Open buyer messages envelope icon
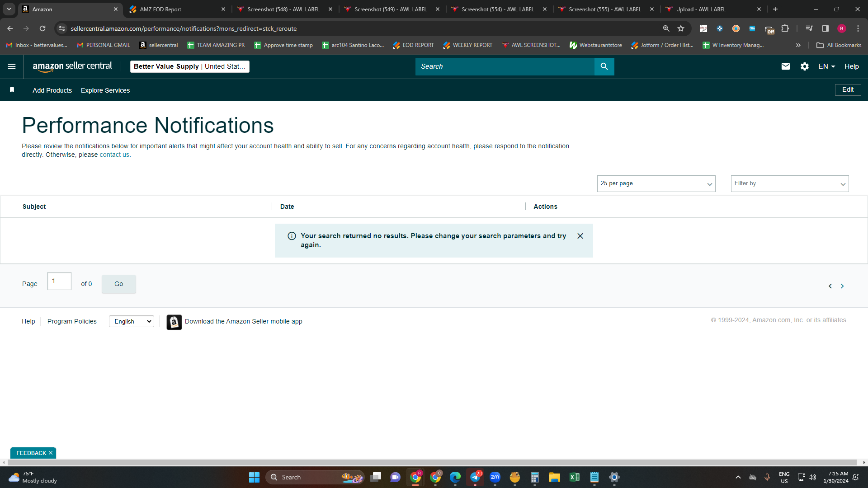Image resolution: width=868 pixels, height=488 pixels. coord(786,66)
